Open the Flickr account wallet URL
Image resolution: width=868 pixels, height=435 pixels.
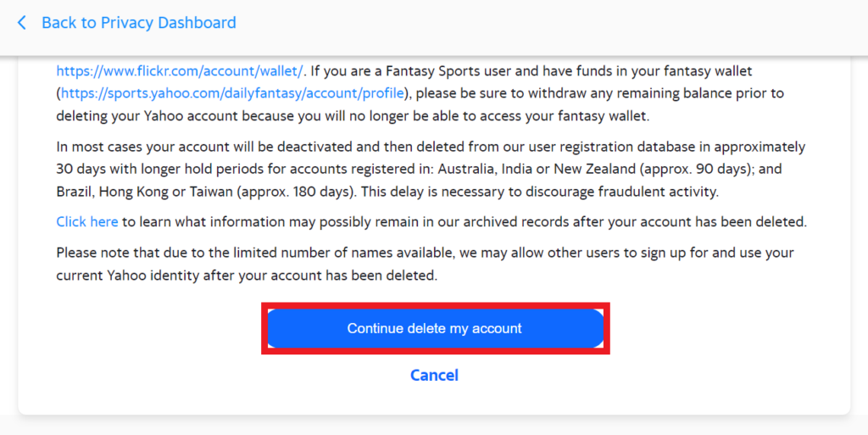(x=179, y=71)
